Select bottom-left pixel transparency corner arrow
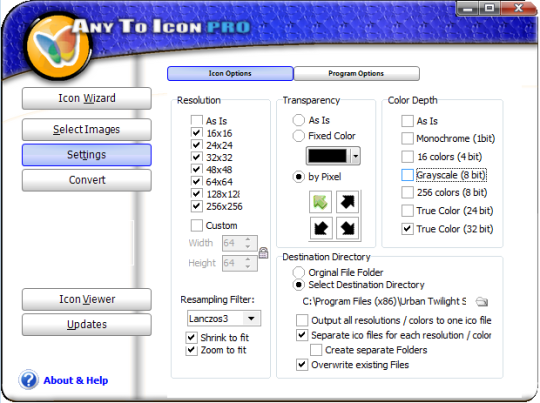This screenshot has height=403, width=540. pyautogui.click(x=321, y=228)
